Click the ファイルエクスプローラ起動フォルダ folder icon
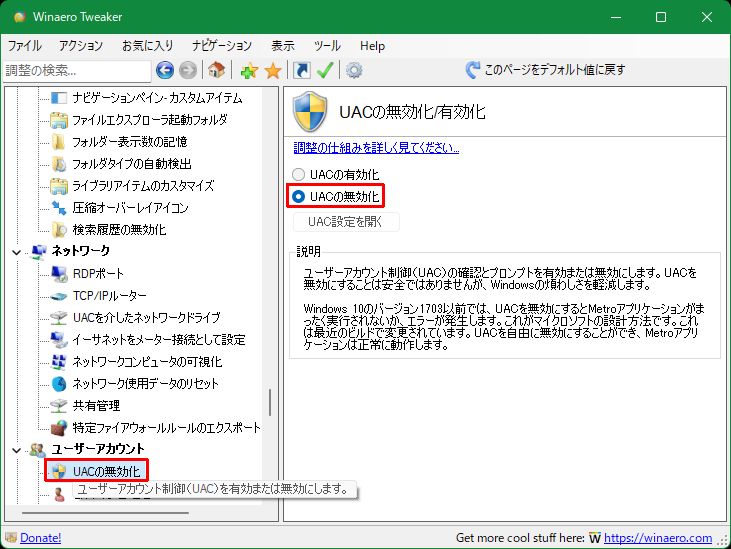 (59, 120)
